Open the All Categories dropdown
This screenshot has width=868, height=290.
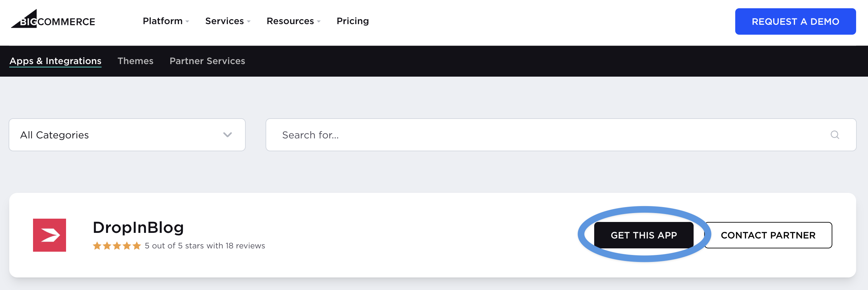127,135
